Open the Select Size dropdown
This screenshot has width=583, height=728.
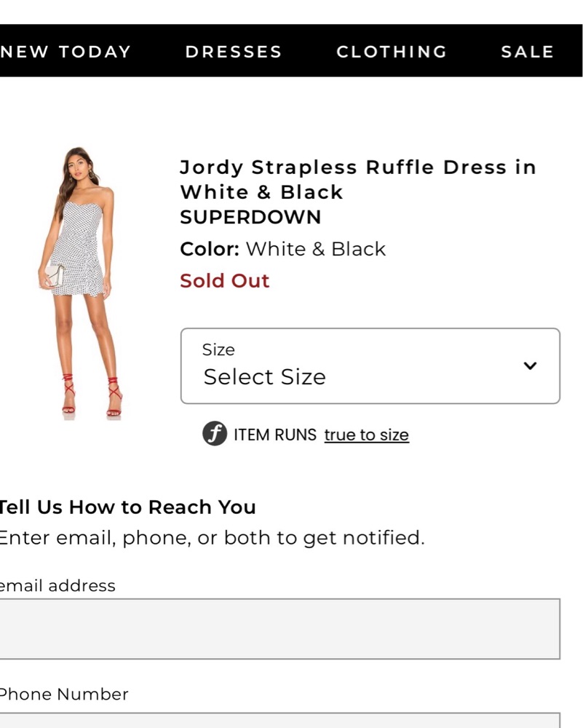(x=370, y=366)
